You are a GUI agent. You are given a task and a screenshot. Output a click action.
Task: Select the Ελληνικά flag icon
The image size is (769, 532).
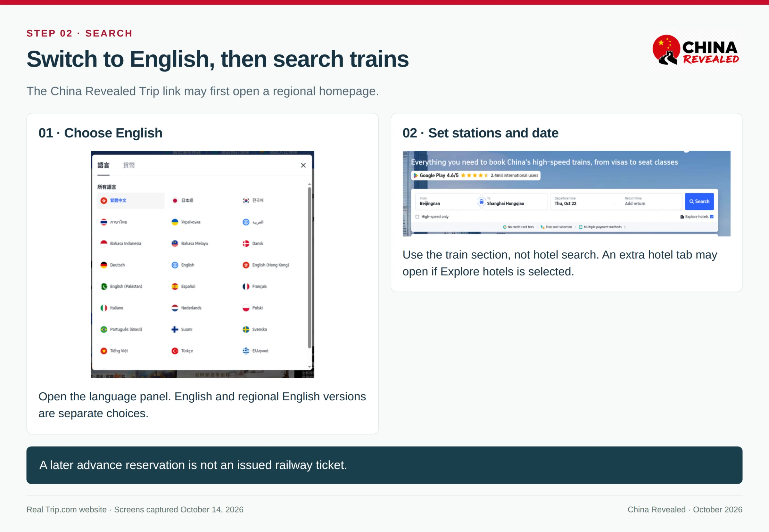click(246, 351)
